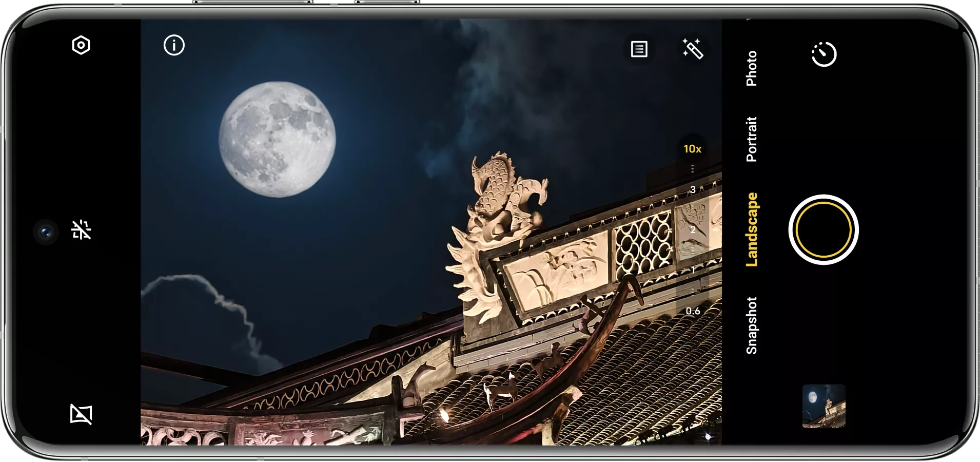The width and height of the screenshot is (980, 462).
Task: Tap the info circle icon
Action: pyautogui.click(x=174, y=46)
